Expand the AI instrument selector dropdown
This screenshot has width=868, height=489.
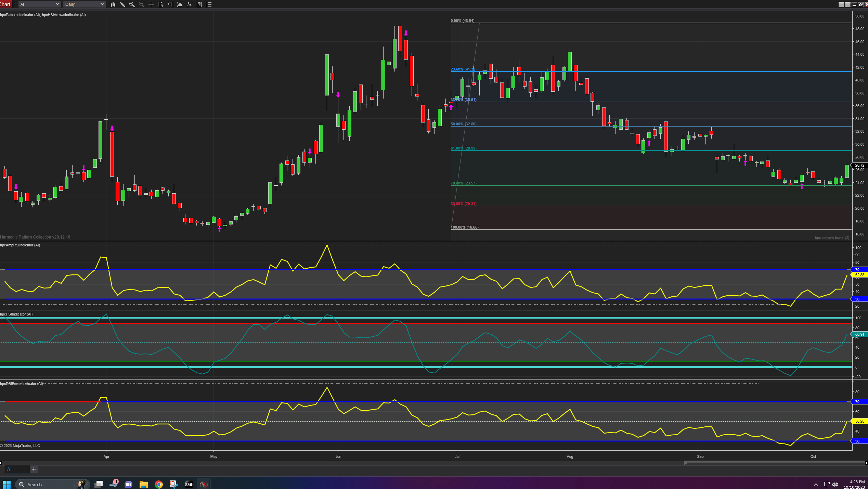tap(57, 4)
